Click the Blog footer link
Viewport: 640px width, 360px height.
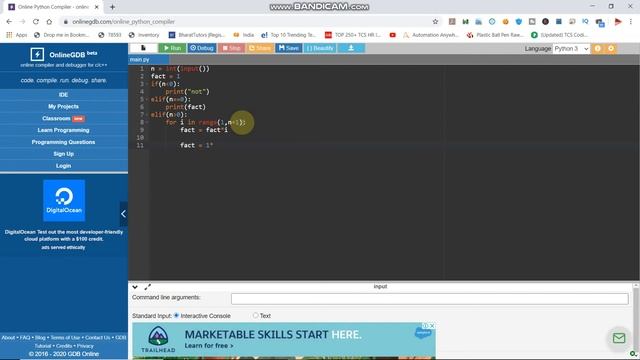click(40, 338)
